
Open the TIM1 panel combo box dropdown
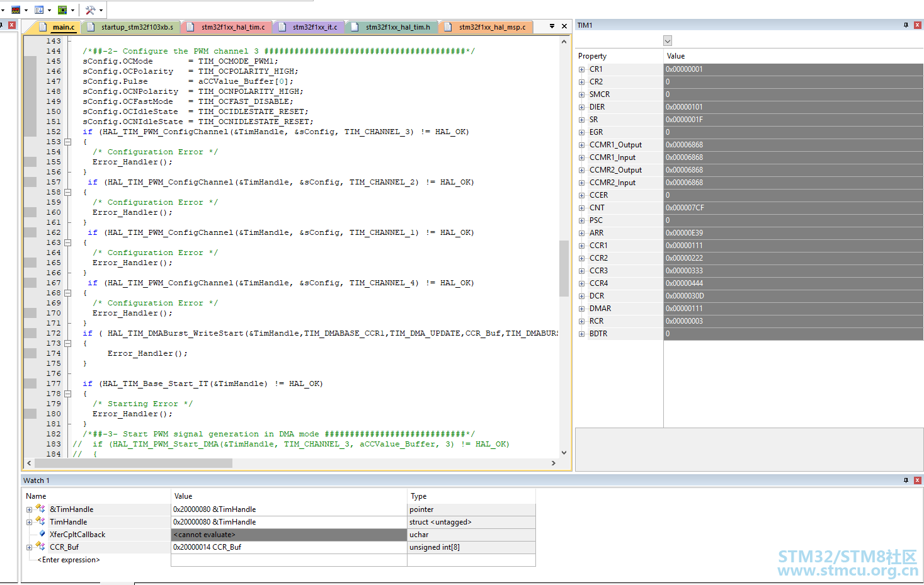[668, 41]
